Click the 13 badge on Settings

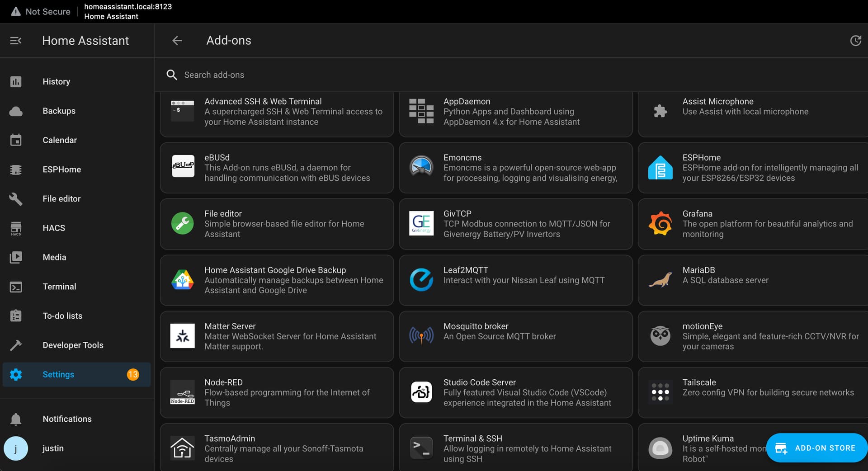(133, 375)
